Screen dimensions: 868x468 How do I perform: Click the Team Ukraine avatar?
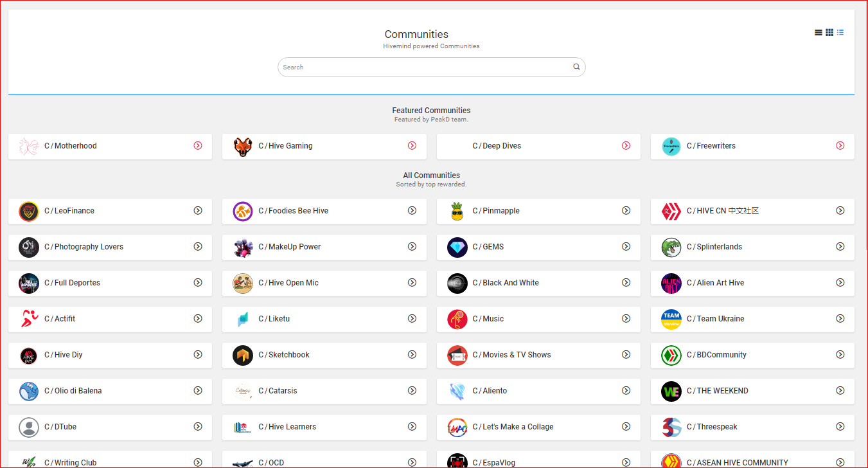click(x=671, y=319)
